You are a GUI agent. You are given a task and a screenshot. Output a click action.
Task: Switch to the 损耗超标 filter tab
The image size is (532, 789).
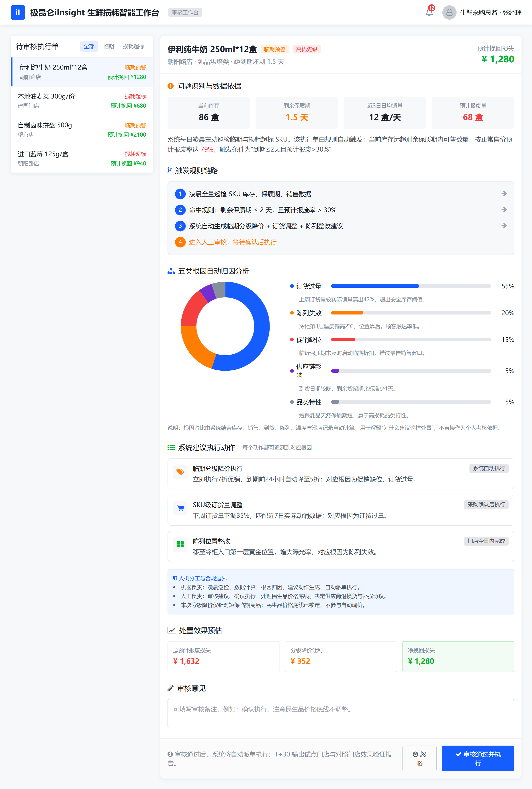pos(133,46)
